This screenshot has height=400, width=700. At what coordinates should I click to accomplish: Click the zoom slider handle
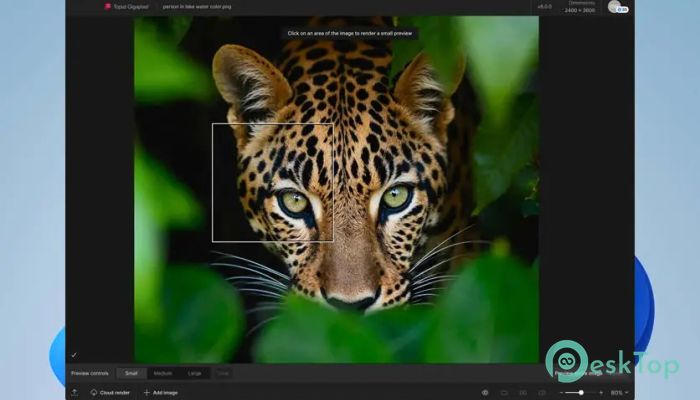(x=581, y=392)
